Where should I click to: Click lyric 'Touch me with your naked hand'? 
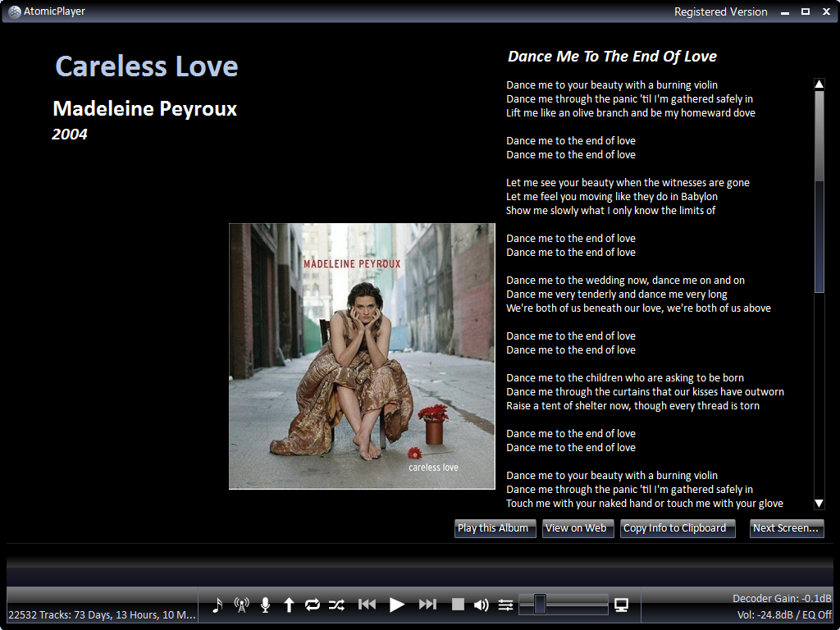coord(645,503)
